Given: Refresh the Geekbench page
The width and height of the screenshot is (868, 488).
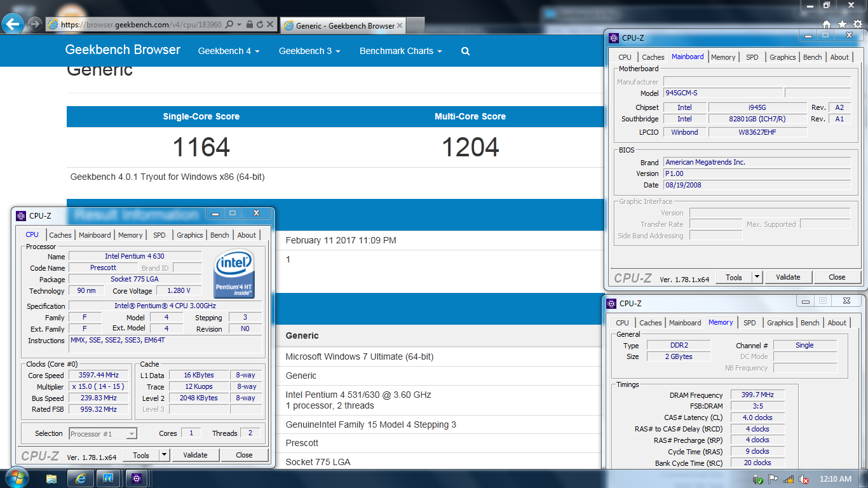Looking at the screenshot, I should 260,25.
